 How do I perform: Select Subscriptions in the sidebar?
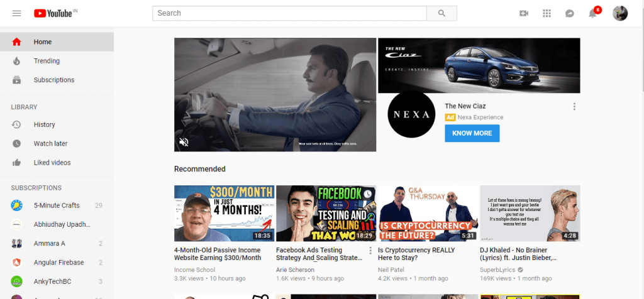tap(57, 80)
